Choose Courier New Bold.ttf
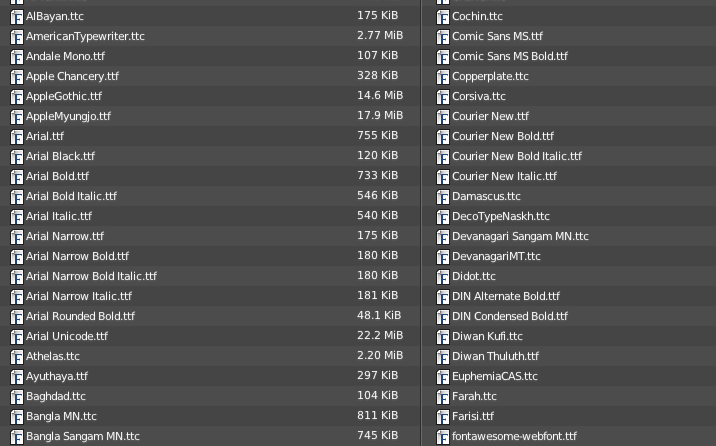 point(503,136)
